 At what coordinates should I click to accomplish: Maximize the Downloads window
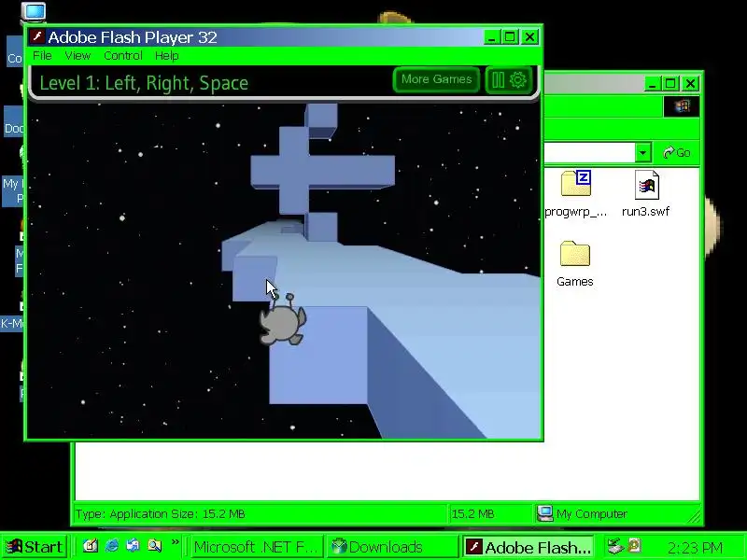point(670,84)
